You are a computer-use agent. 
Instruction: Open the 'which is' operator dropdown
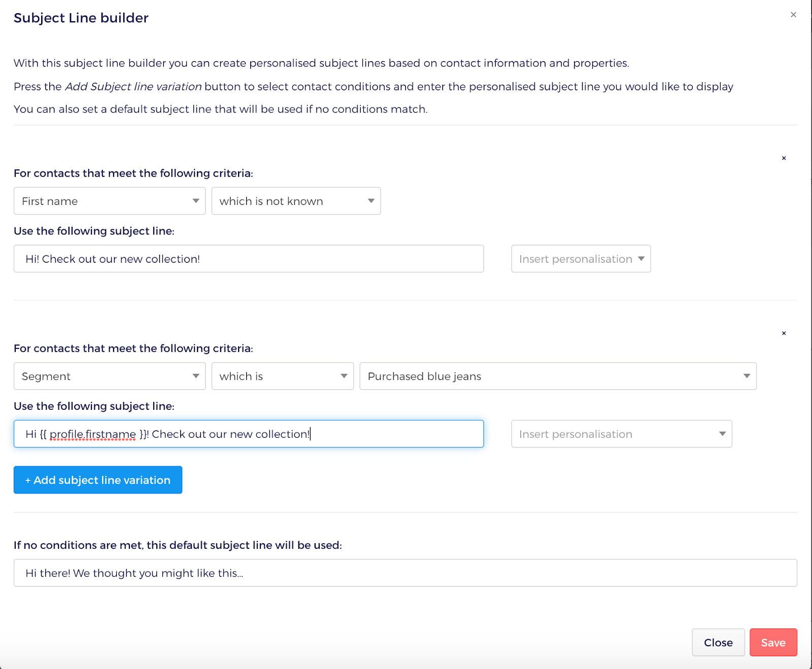point(283,376)
